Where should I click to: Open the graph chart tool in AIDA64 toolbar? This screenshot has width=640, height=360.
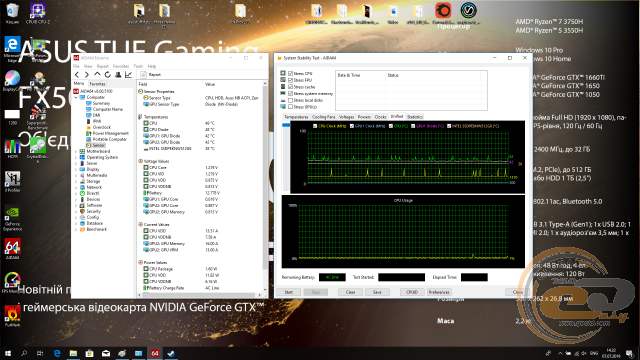pyautogui.click(x=129, y=75)
